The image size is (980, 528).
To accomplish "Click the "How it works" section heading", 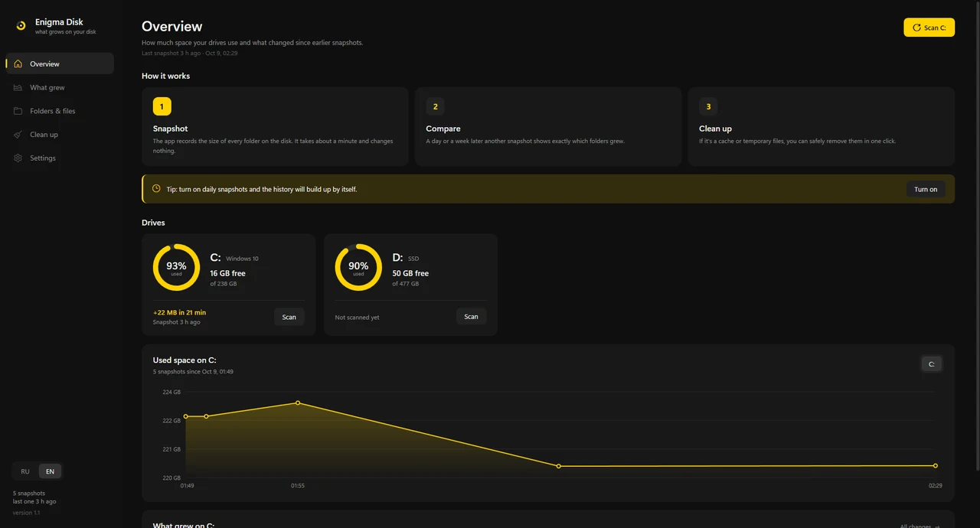I will (x=165, y=76).
